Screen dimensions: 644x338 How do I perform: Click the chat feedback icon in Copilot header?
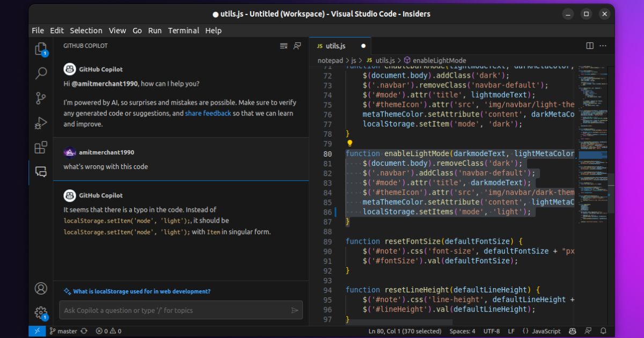pyautogui.click(x=297, y=46)
